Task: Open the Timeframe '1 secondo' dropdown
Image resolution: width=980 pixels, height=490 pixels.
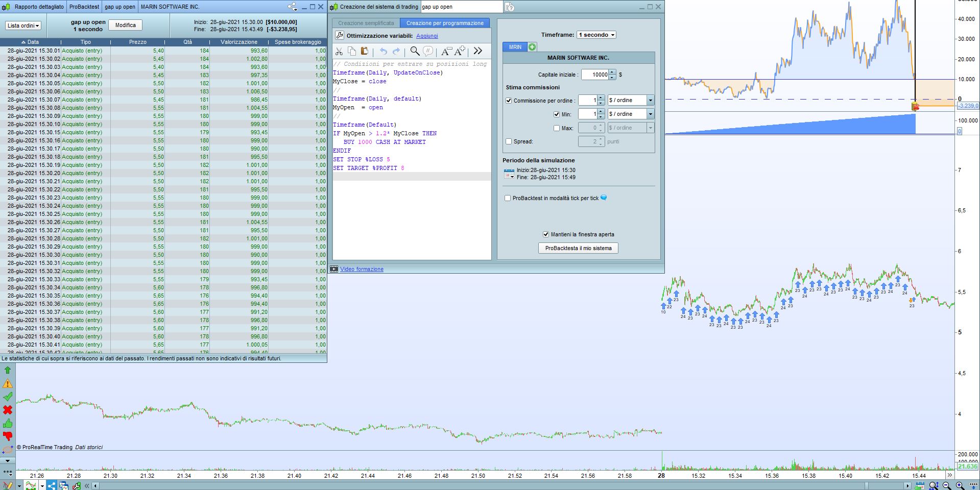Action: click(x=596, y=35)
